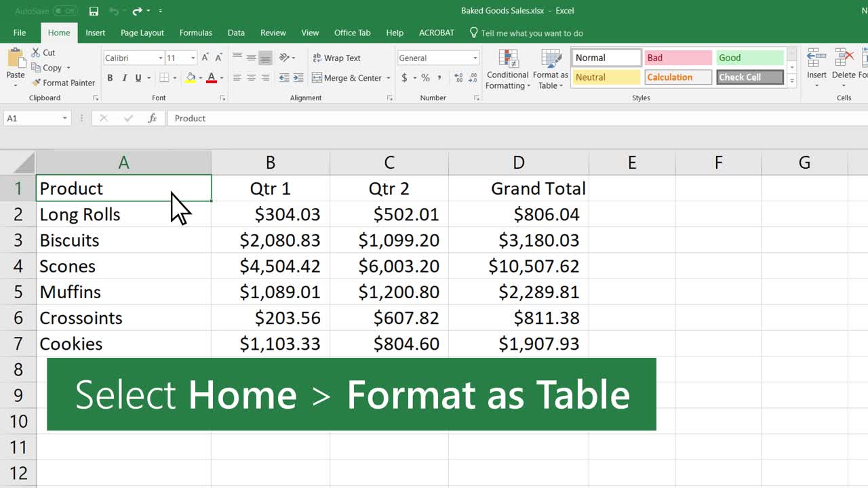Click the Insert Function fx icon
This screenshot has height=488, width=868.
point(153,118)
